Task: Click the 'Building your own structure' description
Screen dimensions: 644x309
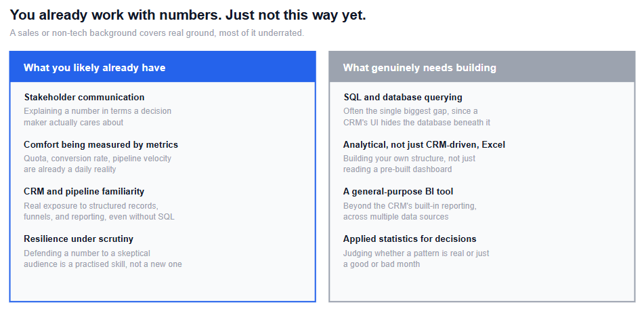Action: coord(410,163)
